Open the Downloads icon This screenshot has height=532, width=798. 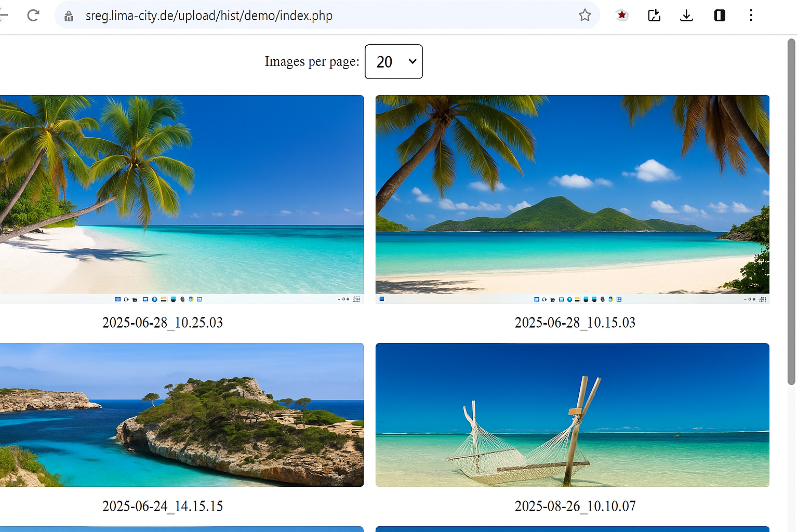coord(686,16)
